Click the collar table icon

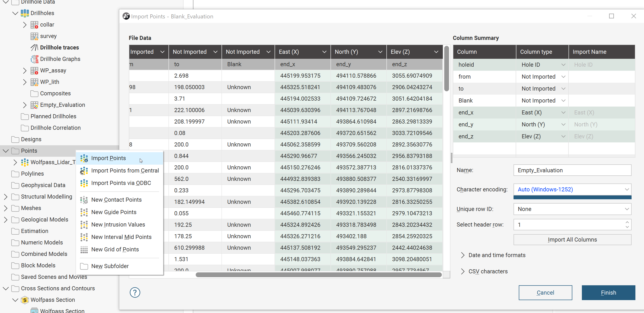pyautogui.click(x=34, y=25)
